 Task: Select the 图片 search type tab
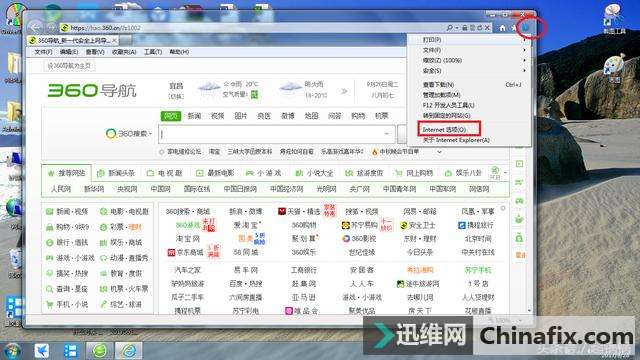click(241, 116)
